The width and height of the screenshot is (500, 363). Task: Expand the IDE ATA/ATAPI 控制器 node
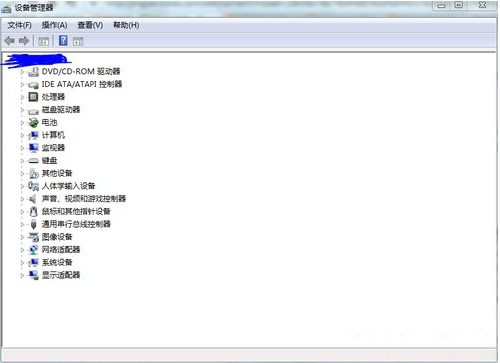[22, 84]
